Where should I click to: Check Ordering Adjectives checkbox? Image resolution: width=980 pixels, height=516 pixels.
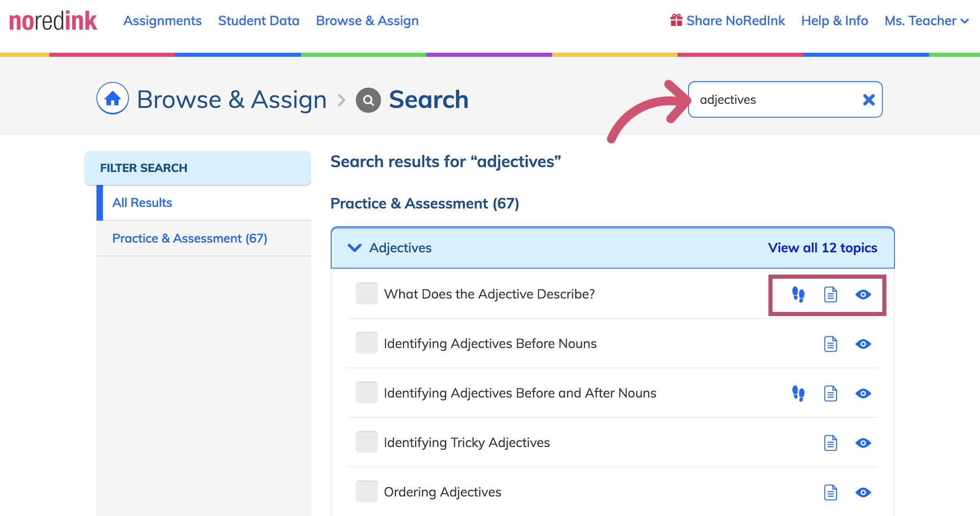click(x=366, y=491)
